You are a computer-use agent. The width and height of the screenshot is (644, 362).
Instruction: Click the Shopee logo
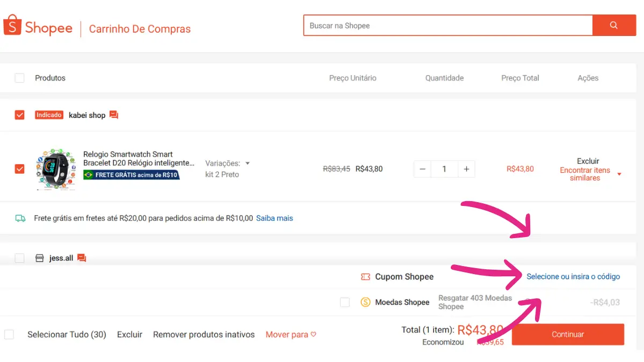(38, 26)
